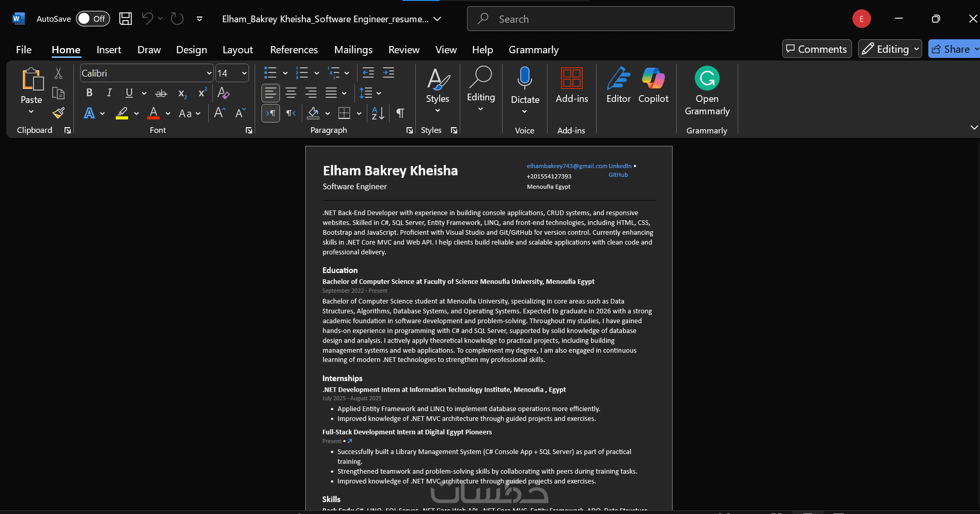Open the account profile avatar E

click(x=861, y=19)
